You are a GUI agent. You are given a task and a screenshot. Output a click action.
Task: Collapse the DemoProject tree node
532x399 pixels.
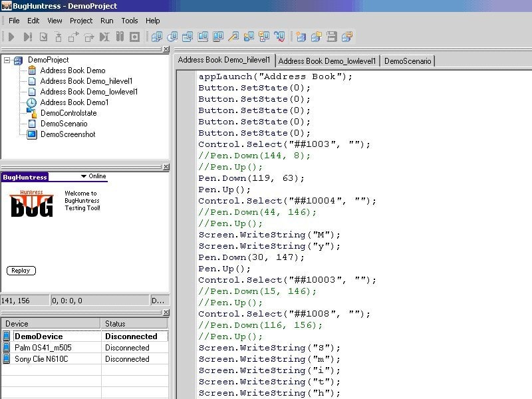pyautogui.click(x=7, y=60)
